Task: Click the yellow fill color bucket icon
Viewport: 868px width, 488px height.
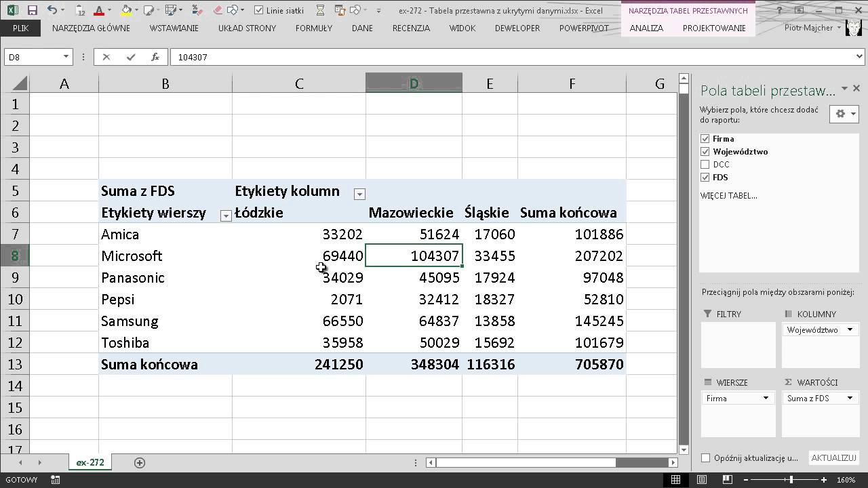Action: pyautogui.click(x=126, y=11)
